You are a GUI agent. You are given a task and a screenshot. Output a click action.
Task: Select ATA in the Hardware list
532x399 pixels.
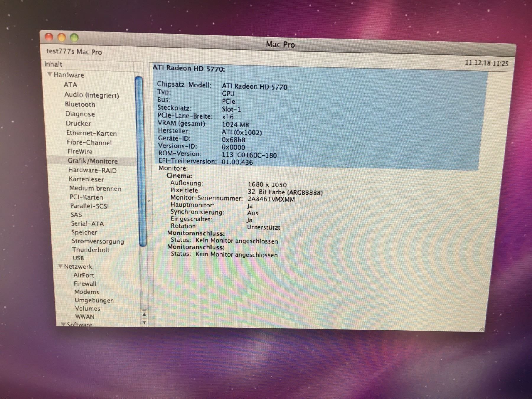coord(71,85)
